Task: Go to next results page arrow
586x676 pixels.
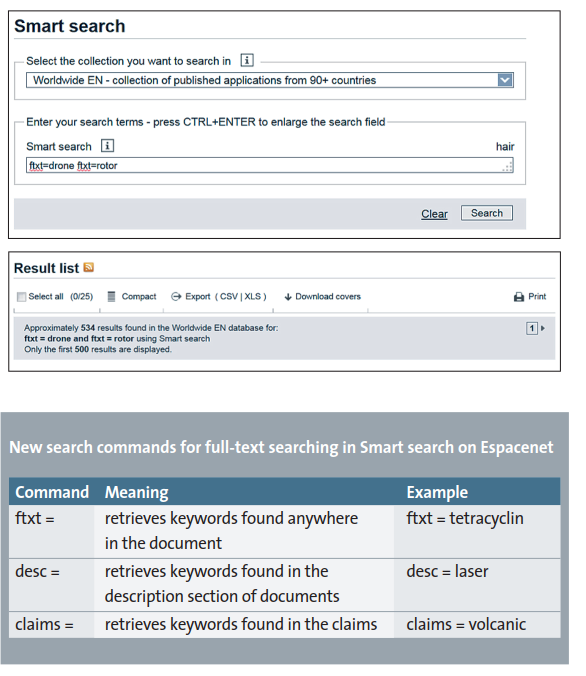Action: 542,328
